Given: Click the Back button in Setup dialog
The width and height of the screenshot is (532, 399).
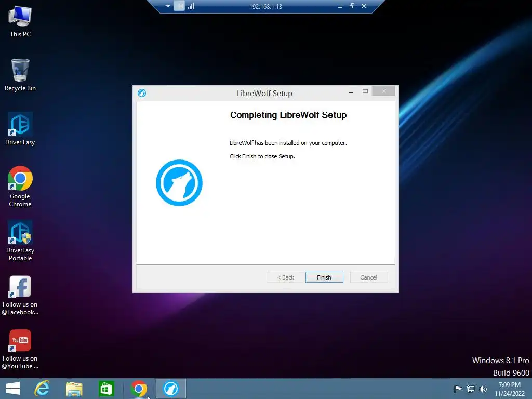Looking at the screenshot, I should click(x=285, y=277).
